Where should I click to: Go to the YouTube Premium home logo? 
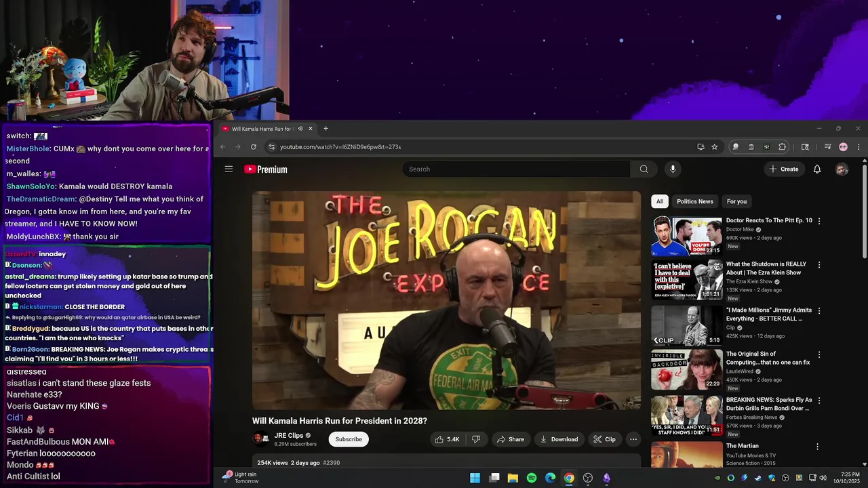[x=266, y=169]
